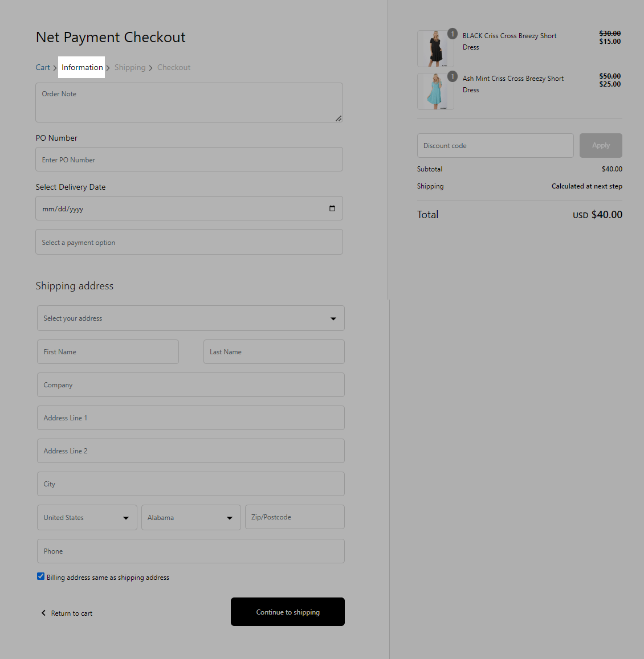
Task: Click the quantity badge on the black dress
Action: [453, 34]
